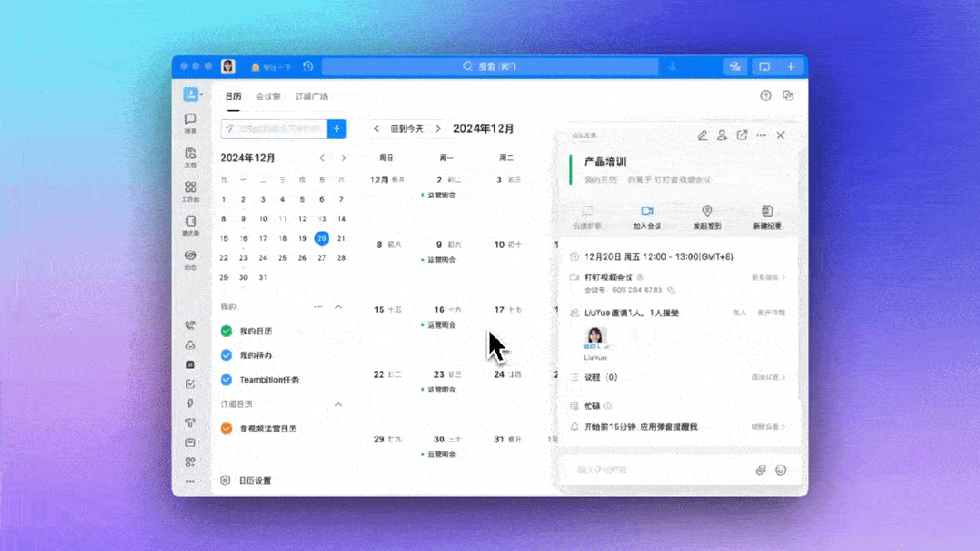Open the 运营周会 event on the 2nd

click(440, 195)
